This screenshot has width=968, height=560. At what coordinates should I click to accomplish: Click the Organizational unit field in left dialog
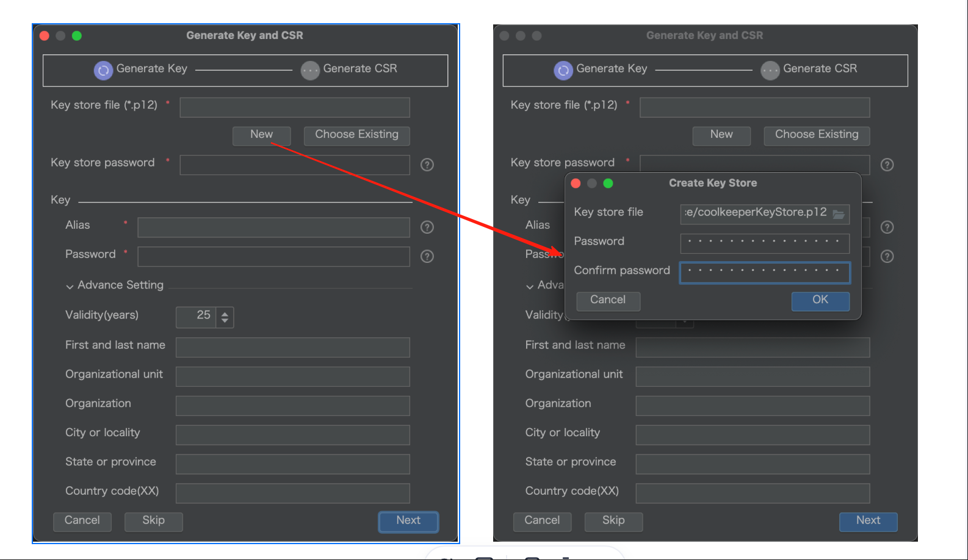coord(292,376)
